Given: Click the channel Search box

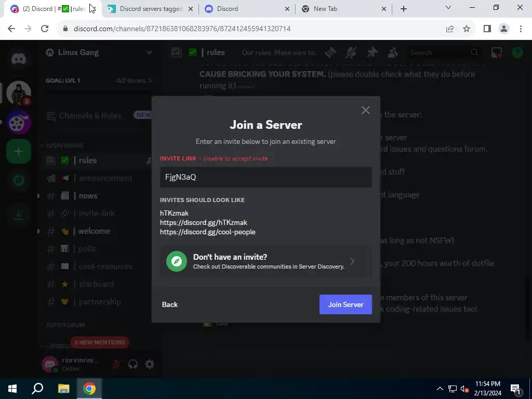Looking at the screenshot, I should pos(444,52).
